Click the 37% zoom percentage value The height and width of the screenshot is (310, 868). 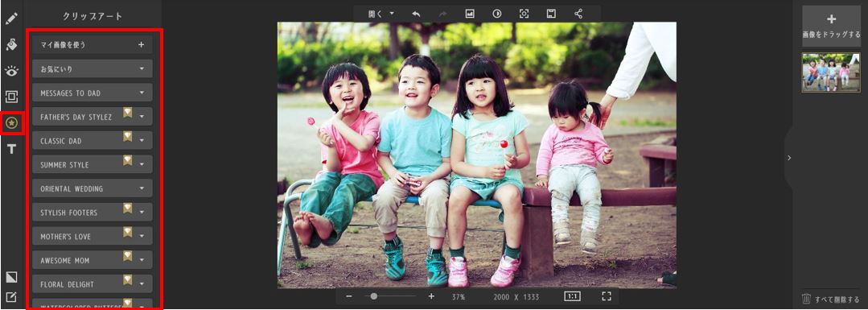[459, 297]
